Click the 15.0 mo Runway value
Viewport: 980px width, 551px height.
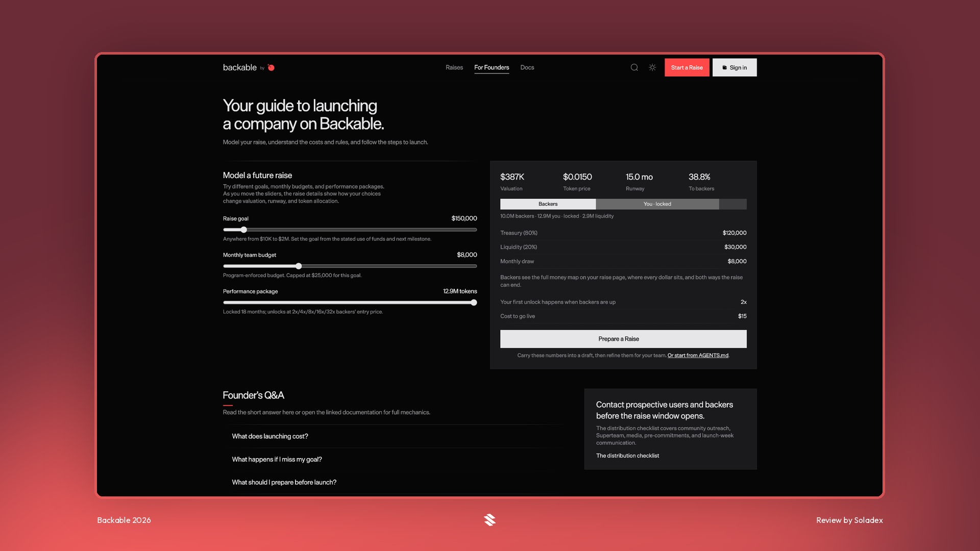(x=639, y=177)
